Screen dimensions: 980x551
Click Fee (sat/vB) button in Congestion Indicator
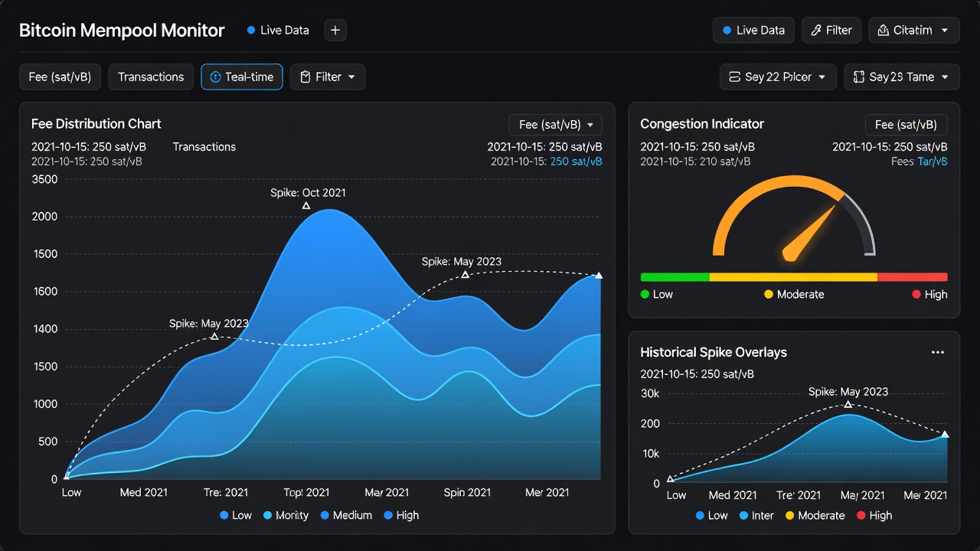coord(906,125)
